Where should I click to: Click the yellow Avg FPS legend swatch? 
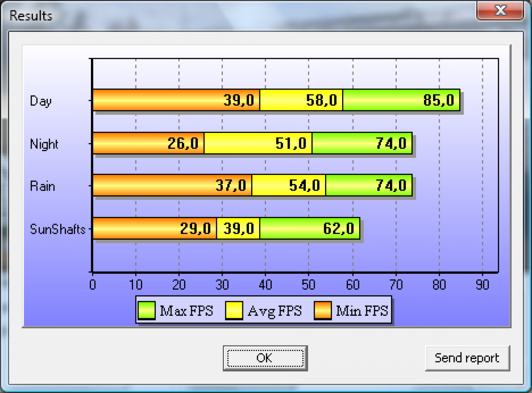coord(234,311)
